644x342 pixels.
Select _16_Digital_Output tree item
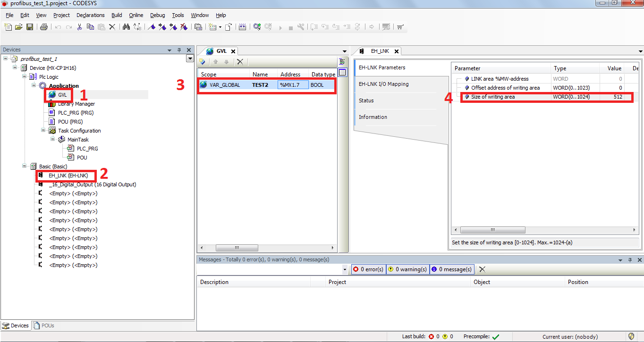point(92,184)
